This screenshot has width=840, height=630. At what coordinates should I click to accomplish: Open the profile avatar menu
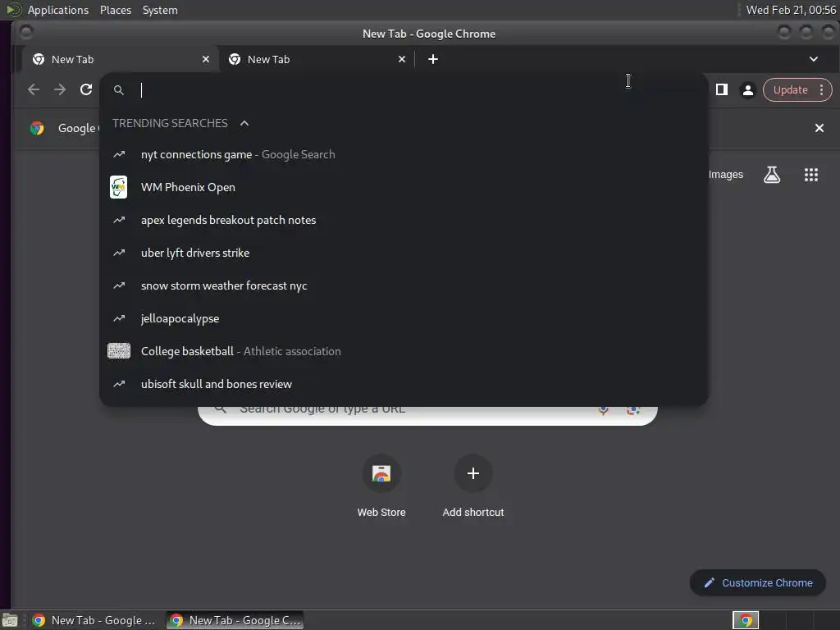748,89
